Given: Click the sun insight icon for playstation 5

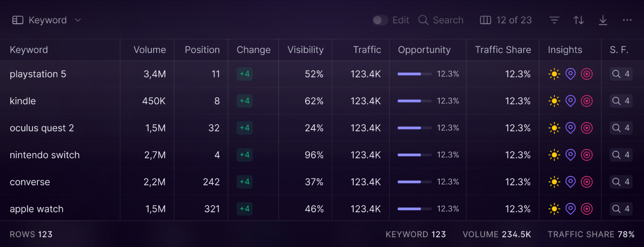Looking at the screenshot, I should point(554,74).
